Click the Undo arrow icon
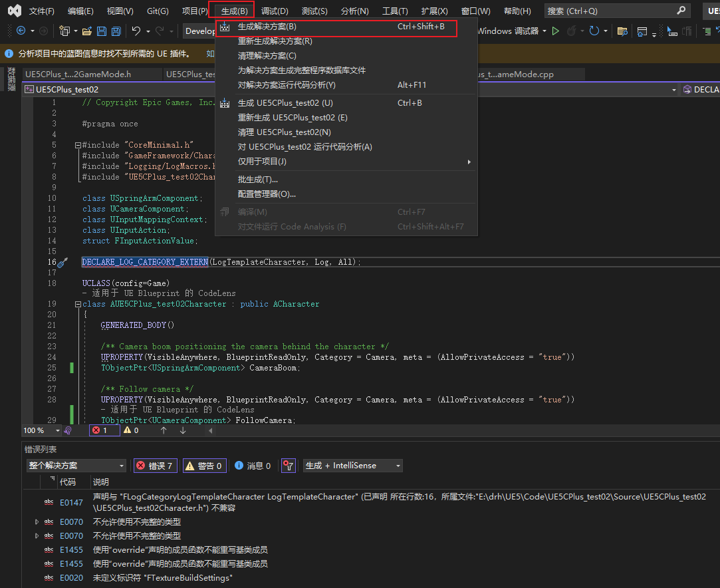 point(136,31)
